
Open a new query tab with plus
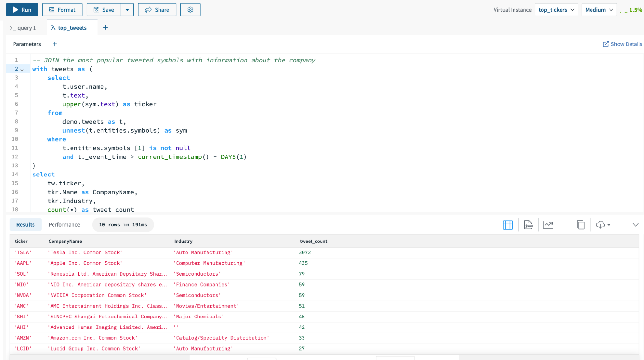click(x=105, y=28)
